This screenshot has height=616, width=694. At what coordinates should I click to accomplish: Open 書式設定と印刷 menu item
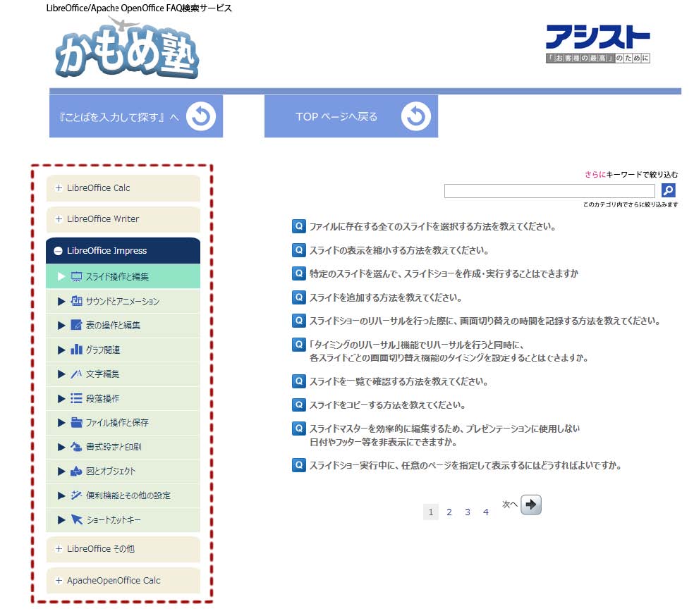tap(123, 447)
